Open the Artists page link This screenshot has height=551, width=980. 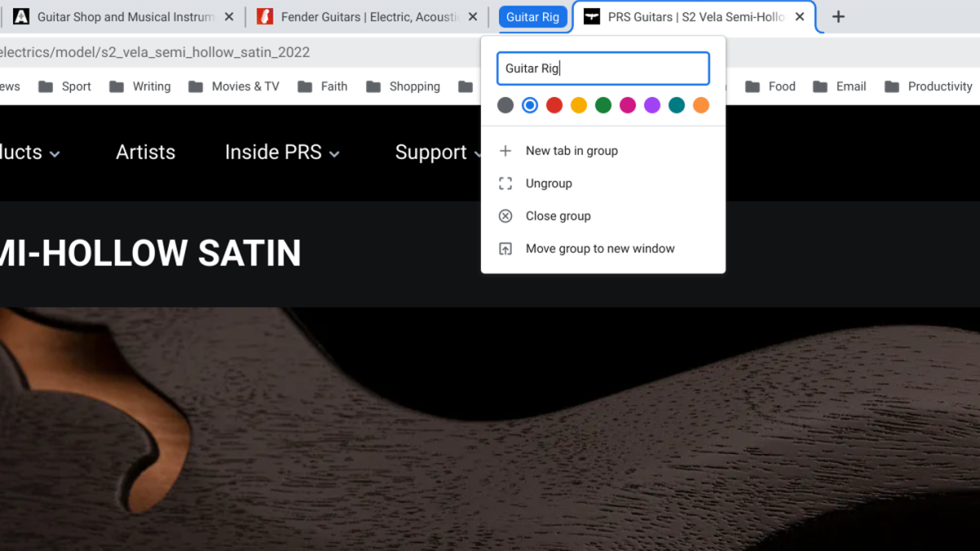pos(145,153)
